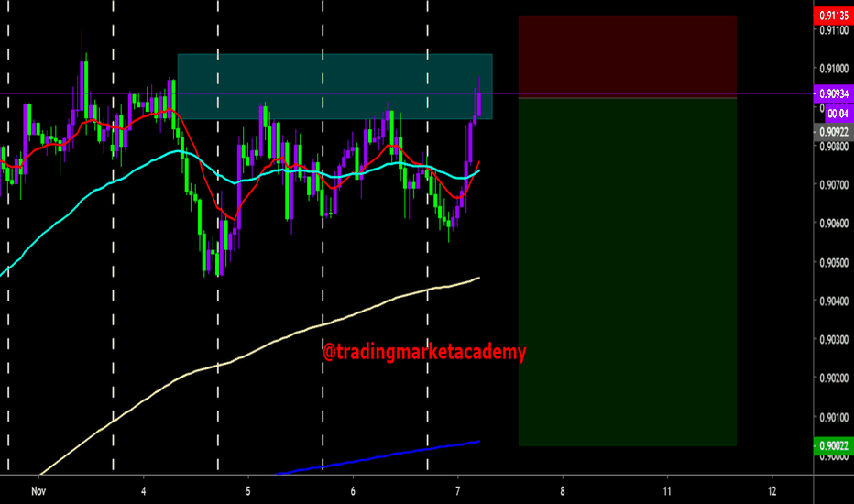This screenshot has width=854, height=504.
Task: Click the purple 0.90934 current price label
Action: [x=833, y=93]
